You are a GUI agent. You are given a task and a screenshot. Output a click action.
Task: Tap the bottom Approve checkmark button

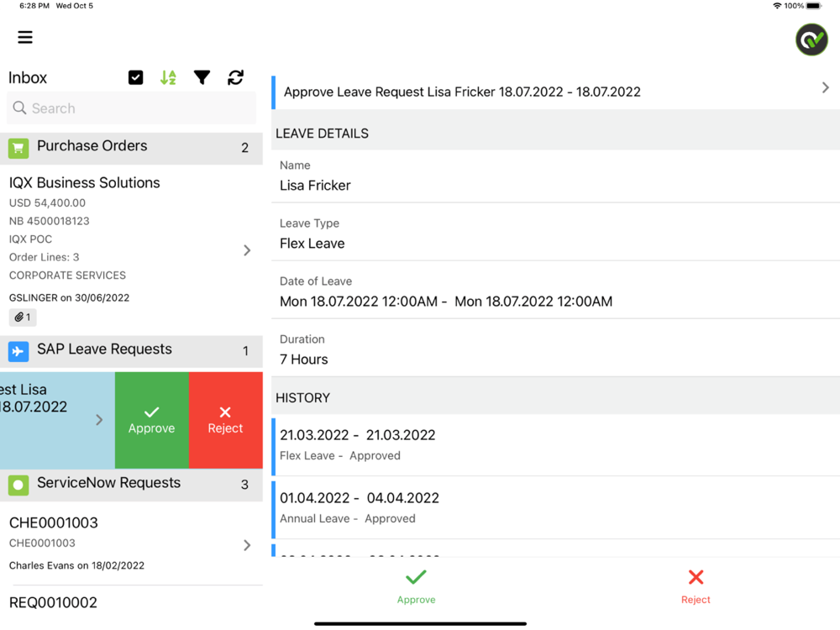[417, 586]
